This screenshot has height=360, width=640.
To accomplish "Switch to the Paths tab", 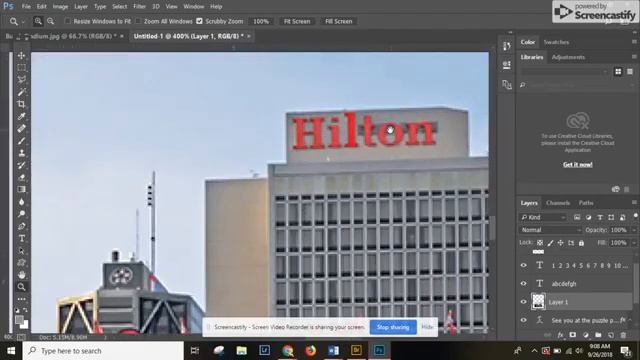I will click(586, 203).
